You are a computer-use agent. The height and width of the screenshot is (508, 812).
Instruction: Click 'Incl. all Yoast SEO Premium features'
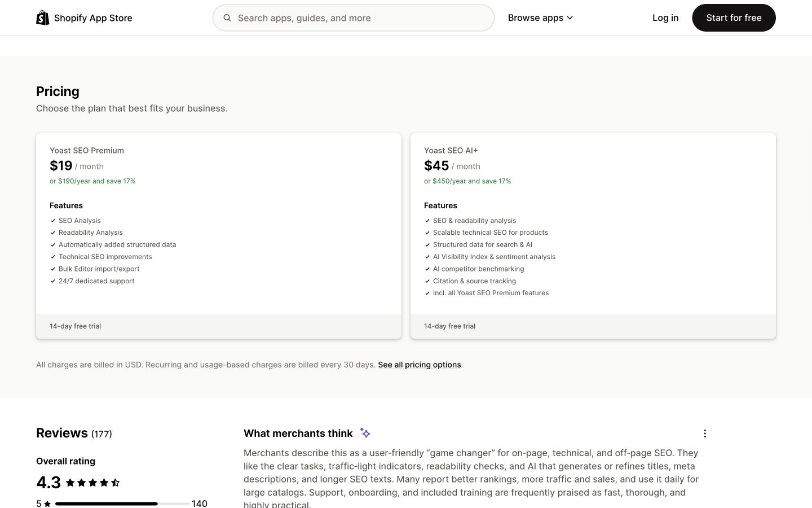(491, 293)
